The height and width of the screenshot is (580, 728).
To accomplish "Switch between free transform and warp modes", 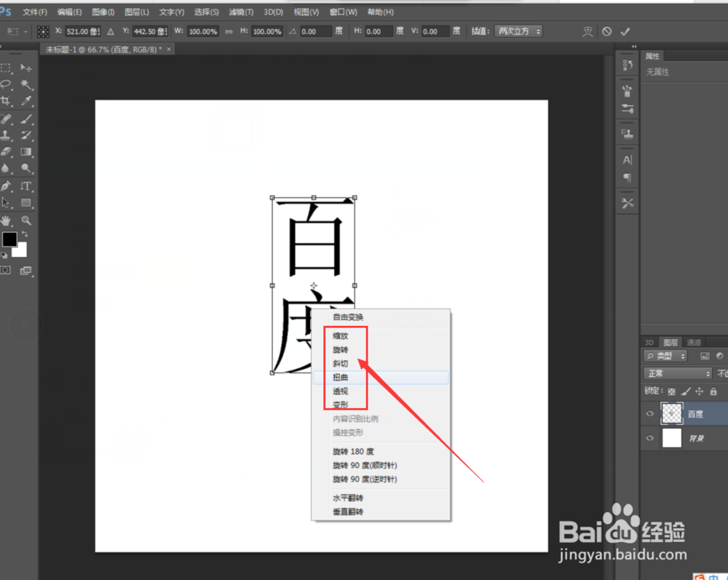I will pyautogui.click(x=587, y=31).
